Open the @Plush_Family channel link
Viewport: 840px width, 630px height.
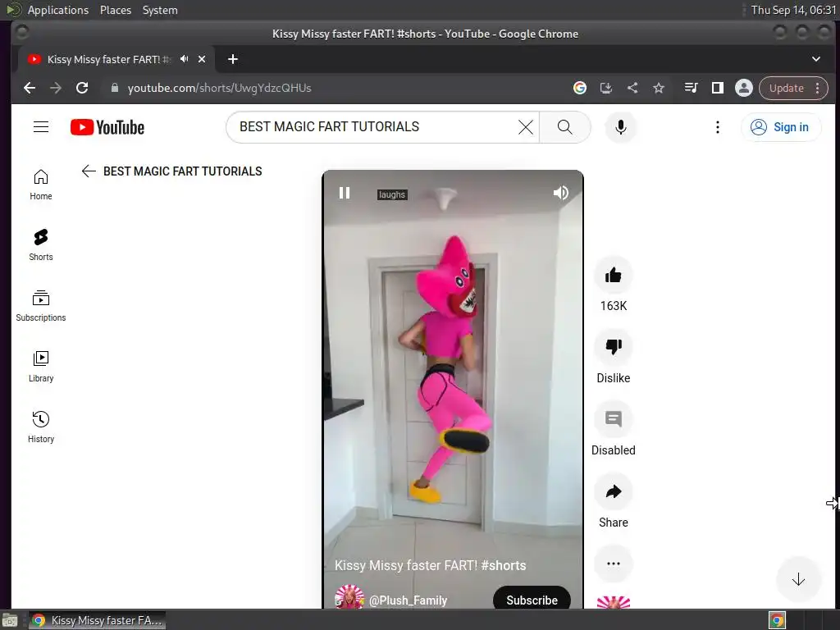click(x=408, y=600)
